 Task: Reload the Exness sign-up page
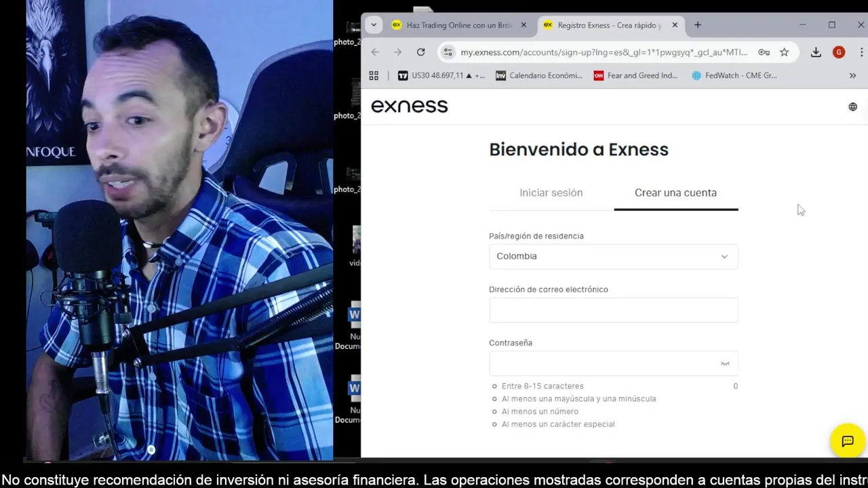point(421,52)
